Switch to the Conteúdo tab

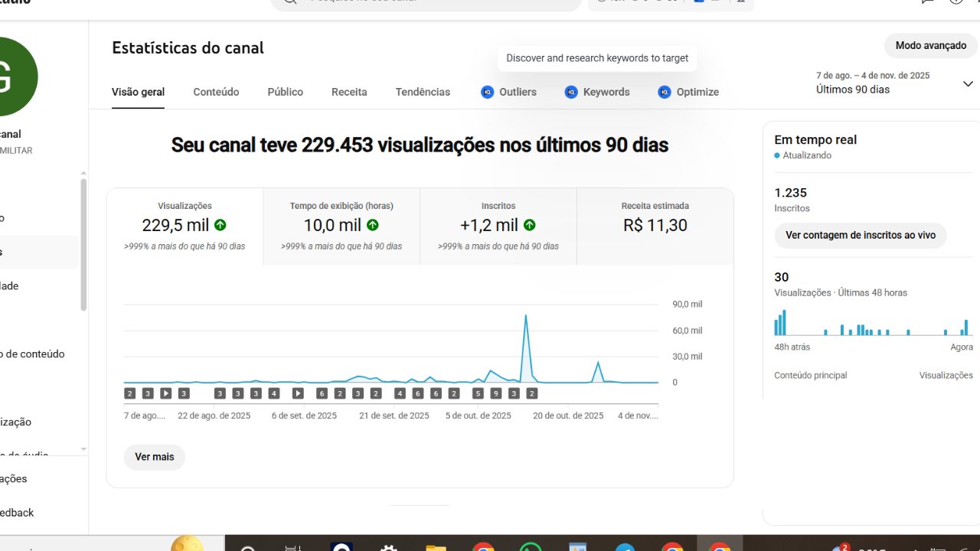point(216,92)
